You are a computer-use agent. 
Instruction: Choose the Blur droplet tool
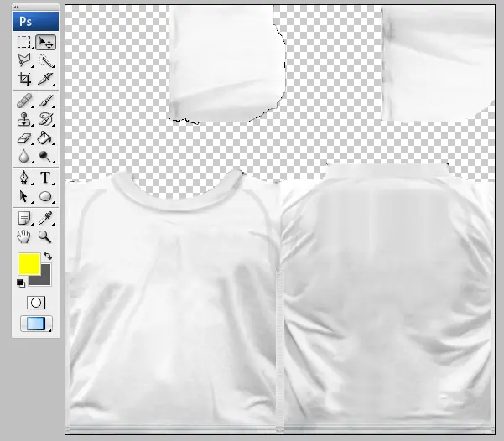(x=24, y=157)
